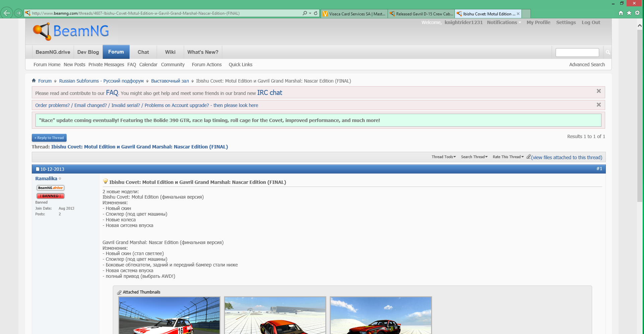644x334 pixels.
Task: Click the lightbulb post icon
Action: coord(105,181)
